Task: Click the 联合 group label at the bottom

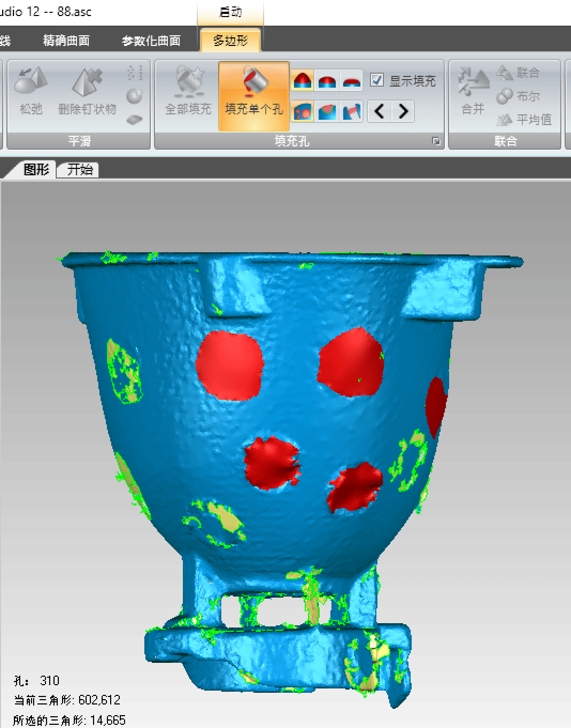Action: pos(505,141)
